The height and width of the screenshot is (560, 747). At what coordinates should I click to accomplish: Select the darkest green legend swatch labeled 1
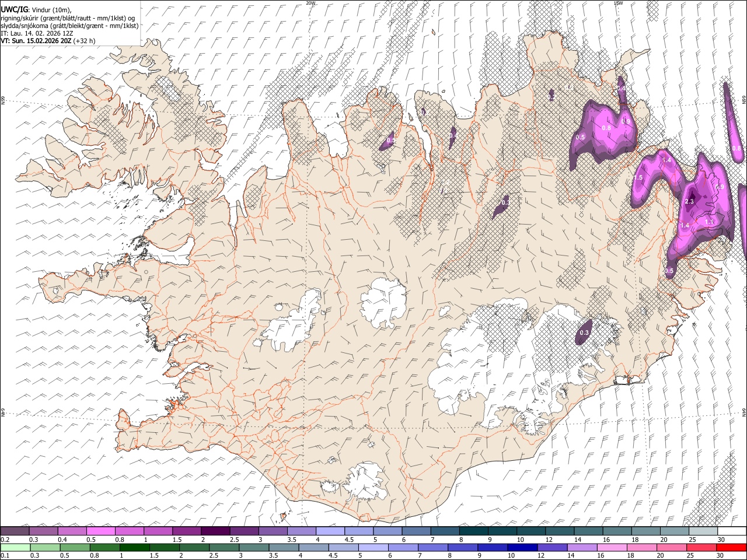(135, 547)
